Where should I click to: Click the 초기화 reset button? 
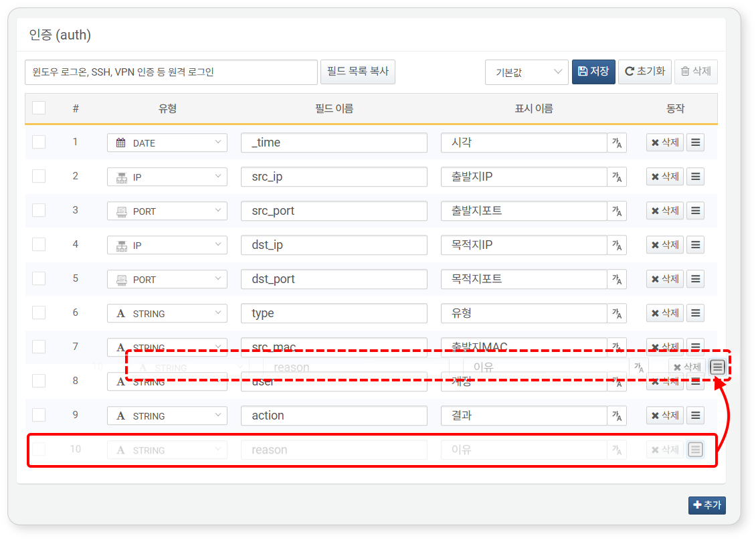(x=645, y=72)
